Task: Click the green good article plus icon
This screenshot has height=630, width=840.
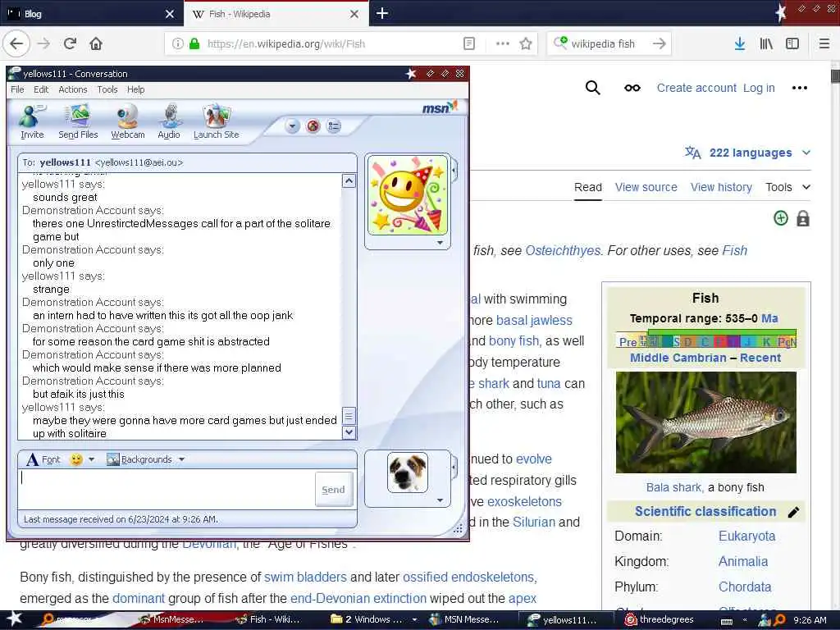Action: click(781, 218)
